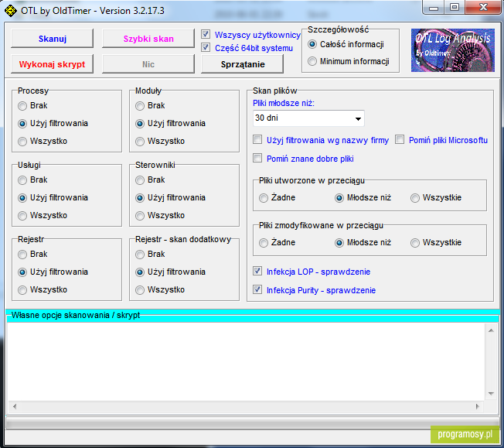Click the script box scroll left arrow

pos(15,406)
